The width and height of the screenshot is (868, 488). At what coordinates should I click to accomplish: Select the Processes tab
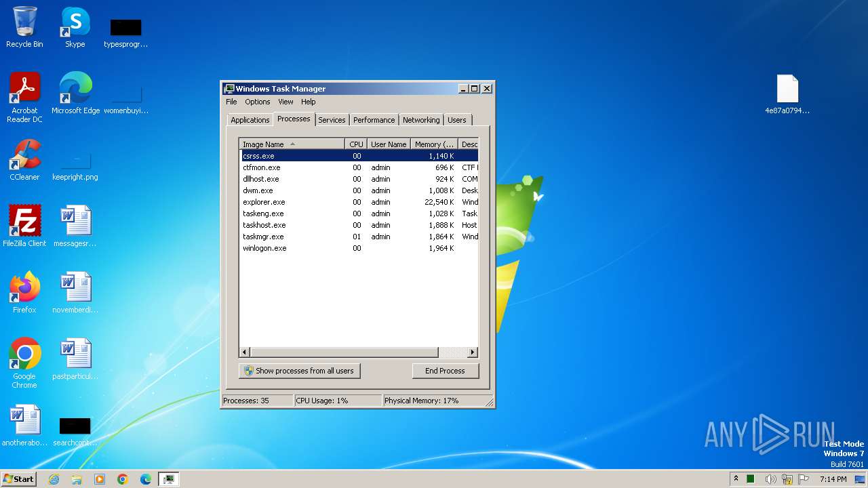click(x=294, y=119)
